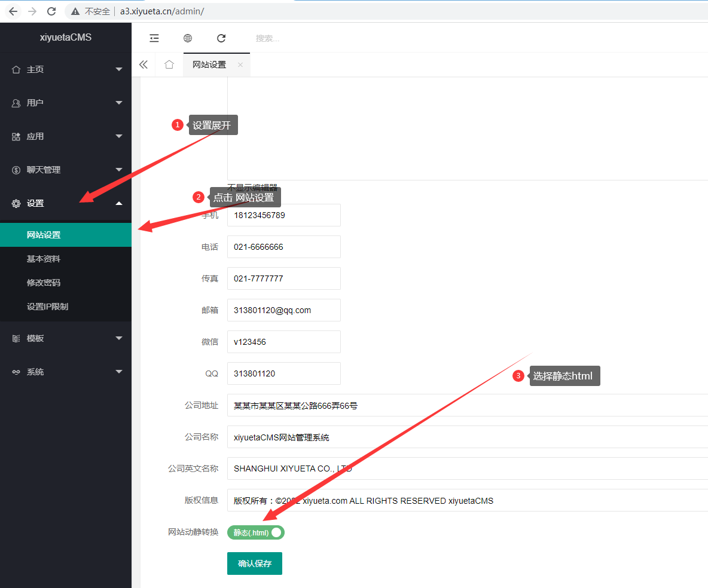This screenshot has height=588, width=708.
Task: Focus the 搜索 search box
Action: (x=299, y=38)
